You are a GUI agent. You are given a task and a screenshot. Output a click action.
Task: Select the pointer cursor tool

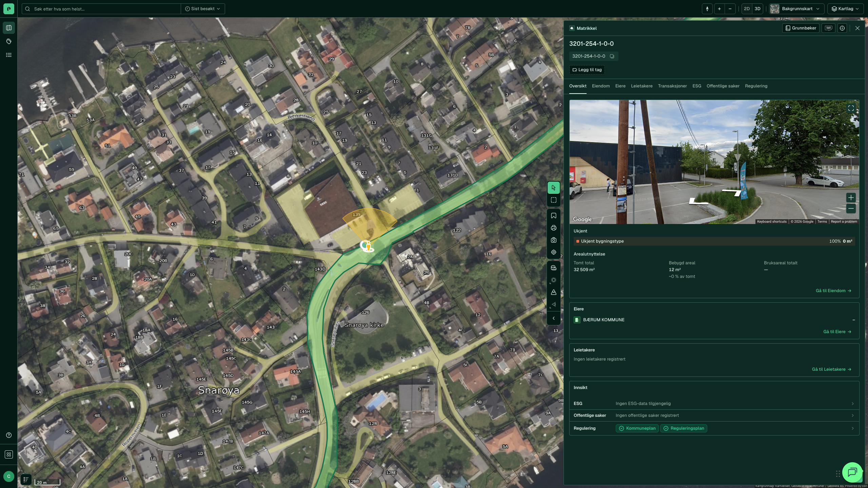[553, 188]
